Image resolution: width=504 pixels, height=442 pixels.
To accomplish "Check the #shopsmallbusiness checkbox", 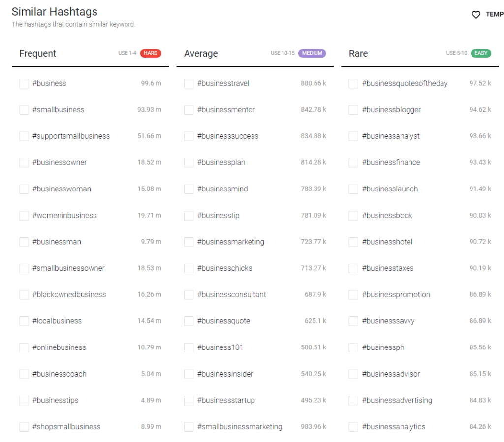I will pyautogui.click(x=24, y=427).
